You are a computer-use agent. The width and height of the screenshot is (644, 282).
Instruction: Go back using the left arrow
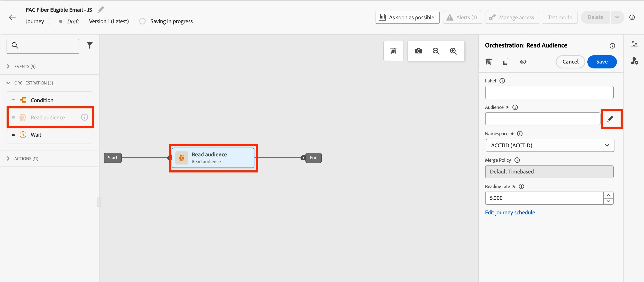(x=13, y=17)
